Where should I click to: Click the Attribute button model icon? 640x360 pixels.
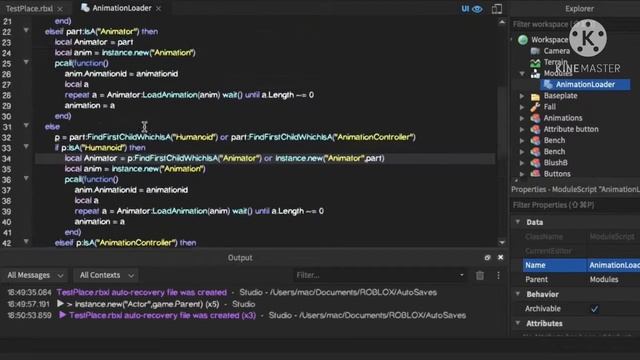[535, 129]
